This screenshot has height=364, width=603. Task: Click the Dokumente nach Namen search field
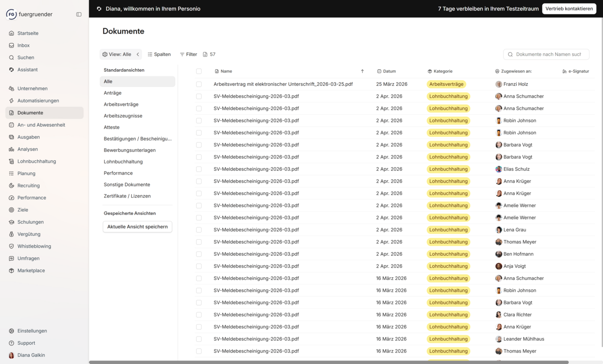[546, 54]
